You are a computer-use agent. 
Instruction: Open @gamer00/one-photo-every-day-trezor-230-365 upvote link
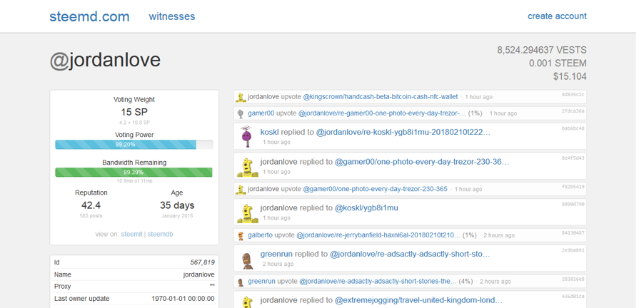coord(375,189)
